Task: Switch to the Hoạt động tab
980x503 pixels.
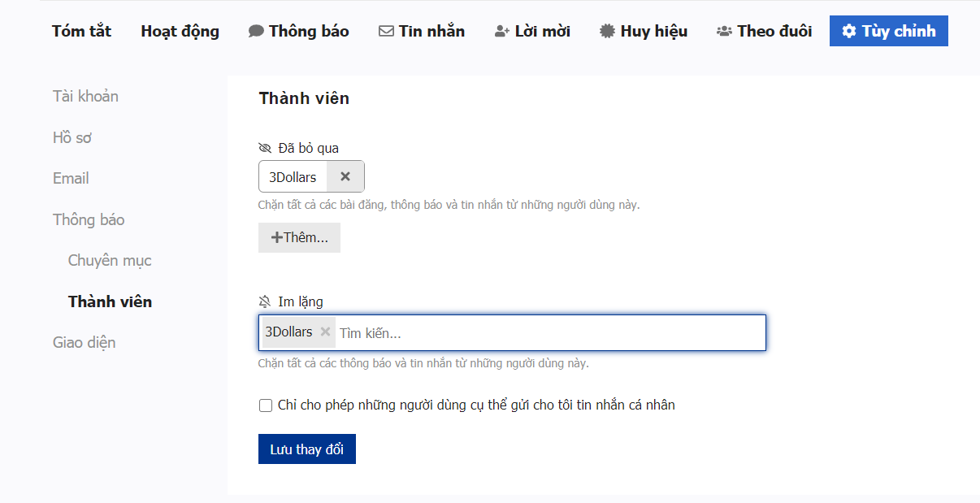Action: click(180, 32)
